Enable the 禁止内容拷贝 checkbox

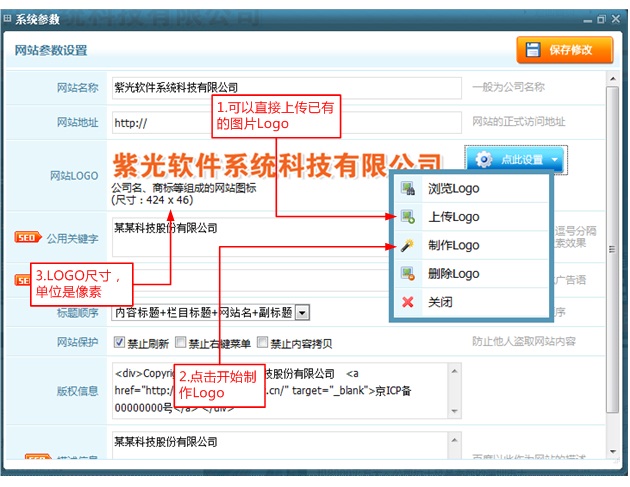(x=263, y=342)
